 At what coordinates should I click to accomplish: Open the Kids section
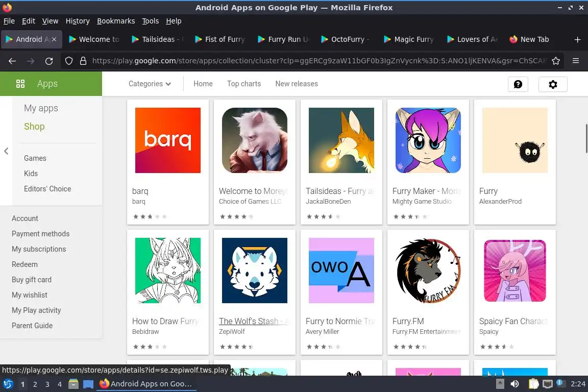click(x=31, y=174)
